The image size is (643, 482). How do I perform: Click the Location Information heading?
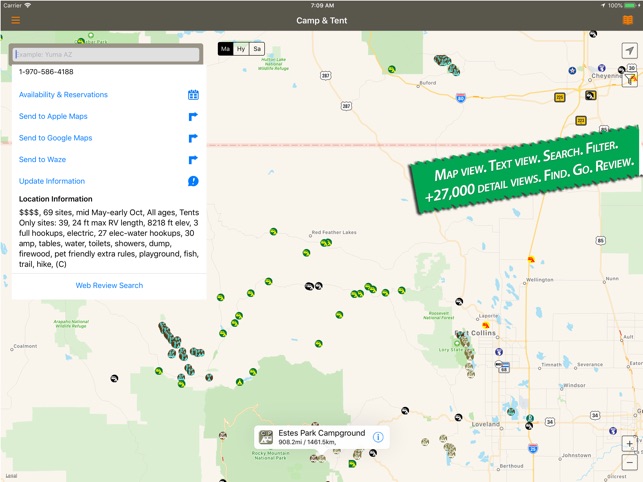pos(55,199)
